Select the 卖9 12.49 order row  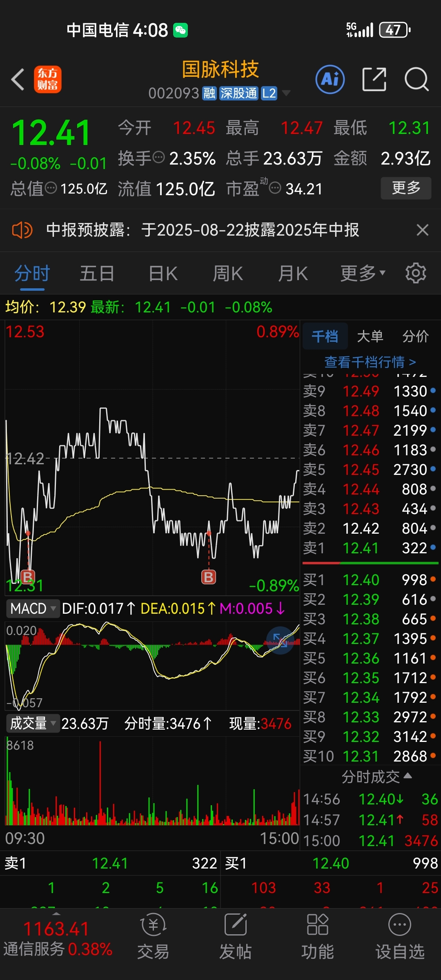(x=370, y=391)
